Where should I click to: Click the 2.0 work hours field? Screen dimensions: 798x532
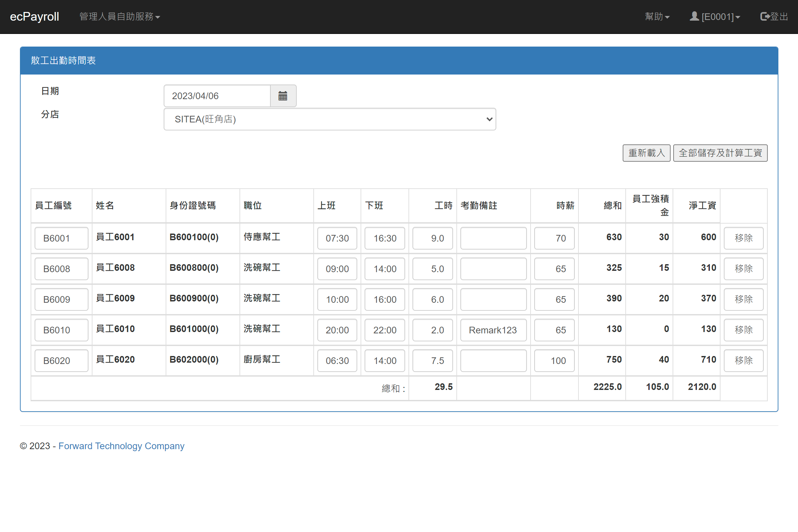(432, 330)
